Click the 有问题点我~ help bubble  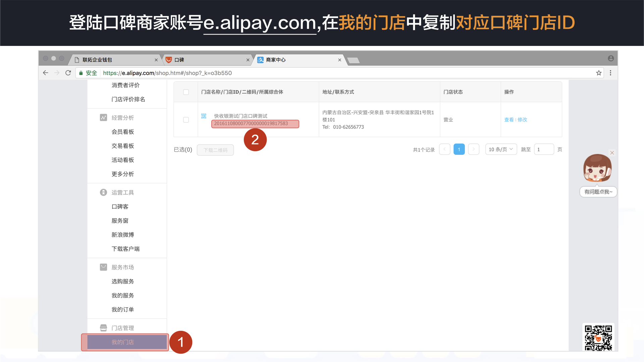(598, 192)
